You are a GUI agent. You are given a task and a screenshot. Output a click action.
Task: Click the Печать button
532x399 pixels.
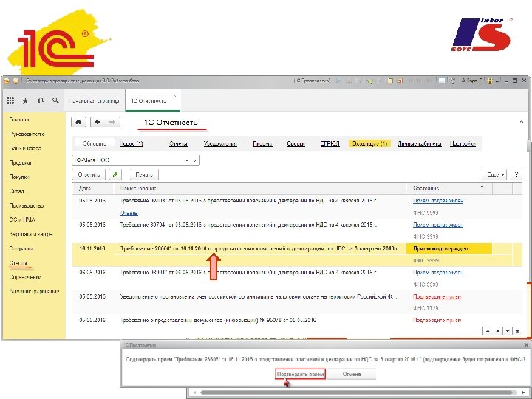click(144, 174)
